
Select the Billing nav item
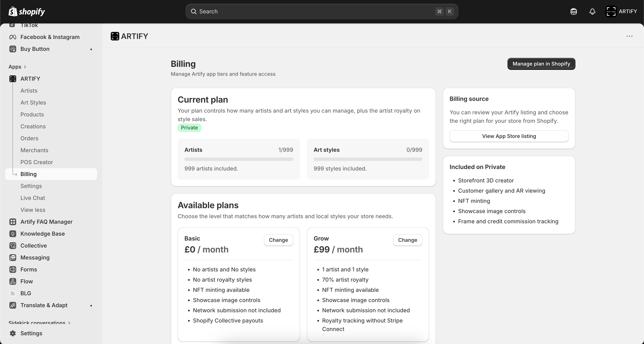(x=51, y=174)
